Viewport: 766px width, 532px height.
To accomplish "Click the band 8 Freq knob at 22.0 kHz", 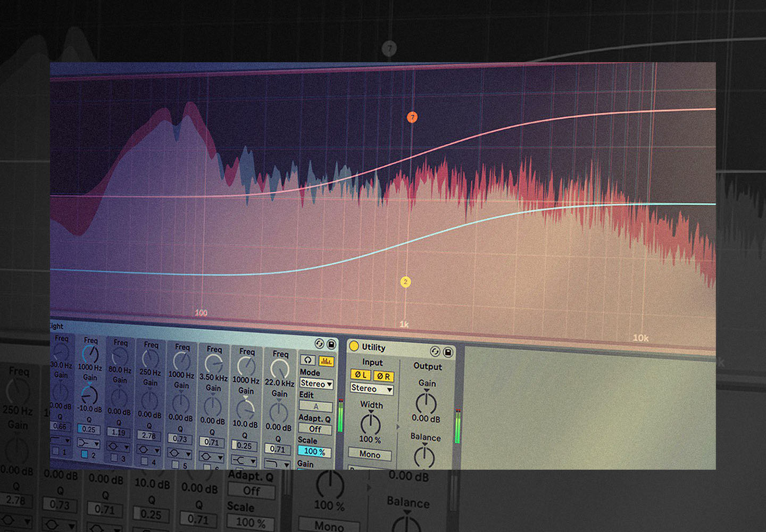I will 280,369.
